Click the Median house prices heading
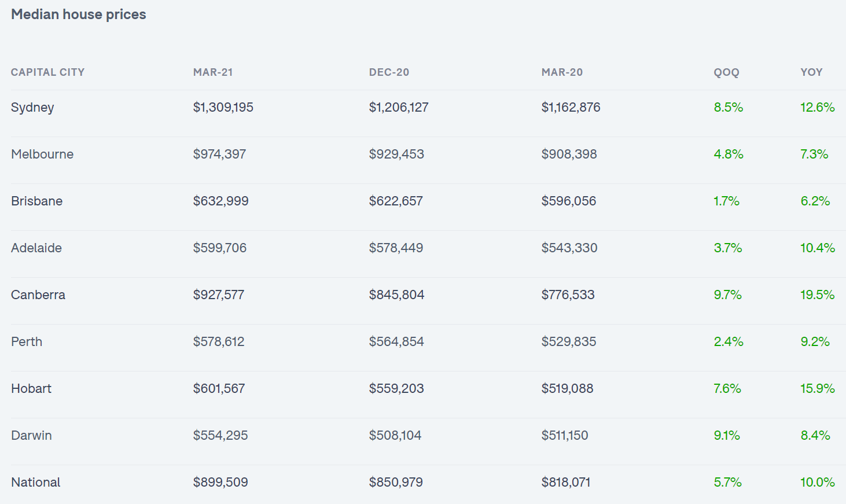846x504 pixels. coord(79,14)
